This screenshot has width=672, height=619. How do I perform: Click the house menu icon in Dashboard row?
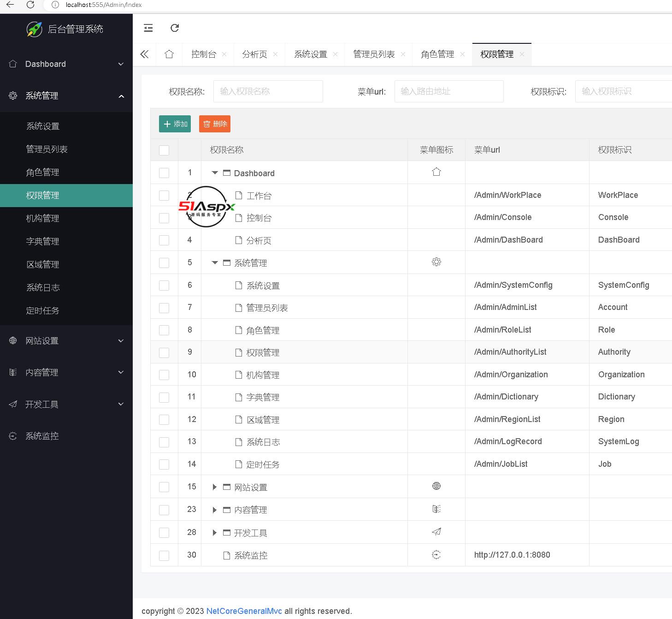pos(436,172)
